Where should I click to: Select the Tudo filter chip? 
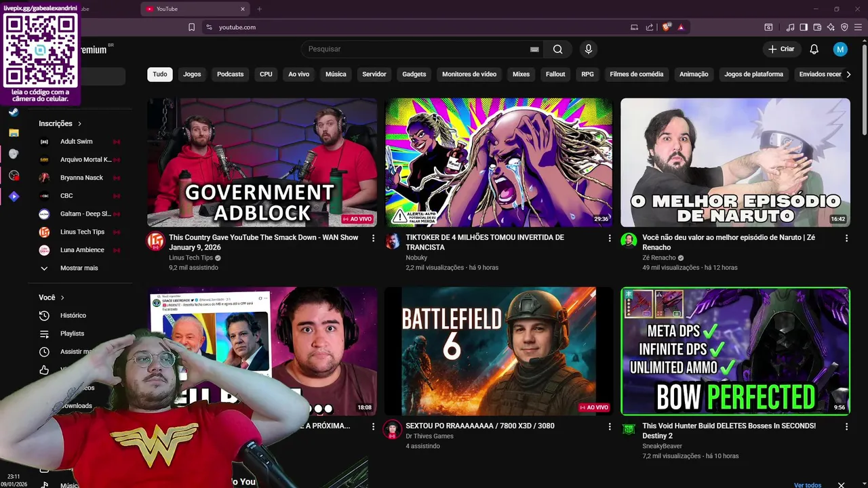click(x=160, y=74)
